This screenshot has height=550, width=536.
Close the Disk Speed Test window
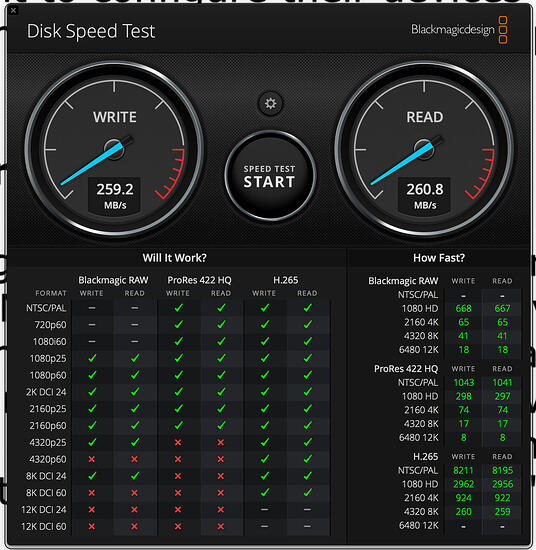pos(13,11)
